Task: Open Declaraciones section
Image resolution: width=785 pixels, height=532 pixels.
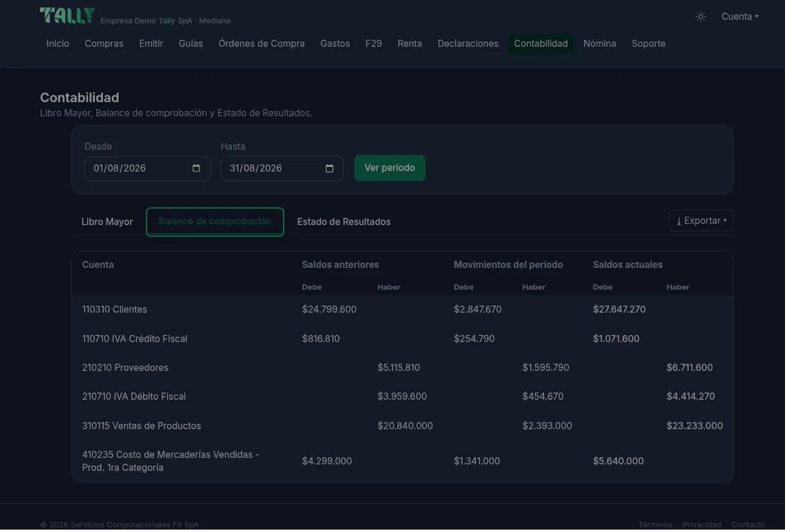Action: [468, 44]
